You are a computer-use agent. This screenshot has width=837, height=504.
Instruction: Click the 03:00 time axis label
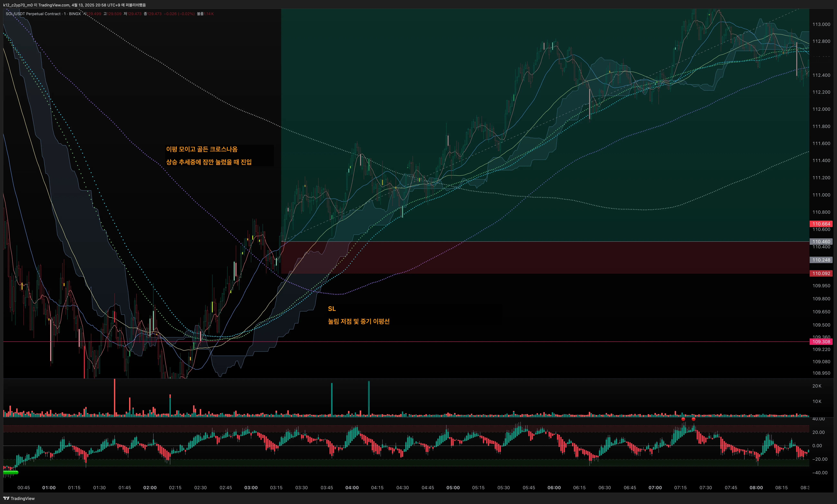point(251,488)
